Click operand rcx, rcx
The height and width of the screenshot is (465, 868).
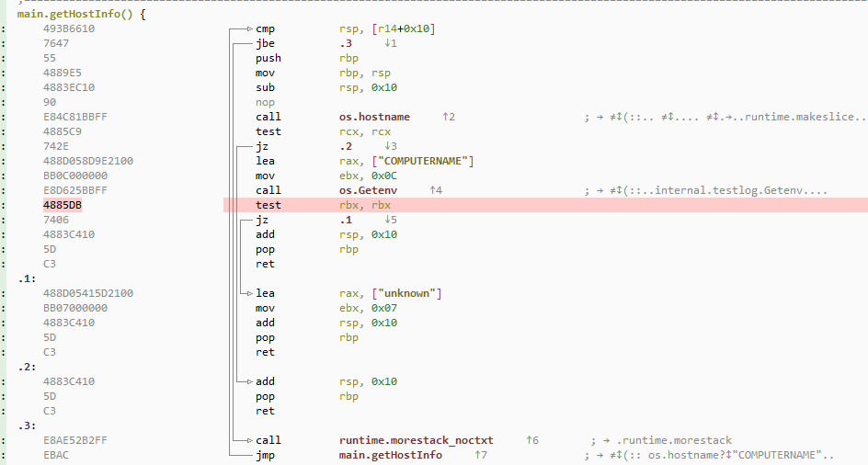pos(365,131)
